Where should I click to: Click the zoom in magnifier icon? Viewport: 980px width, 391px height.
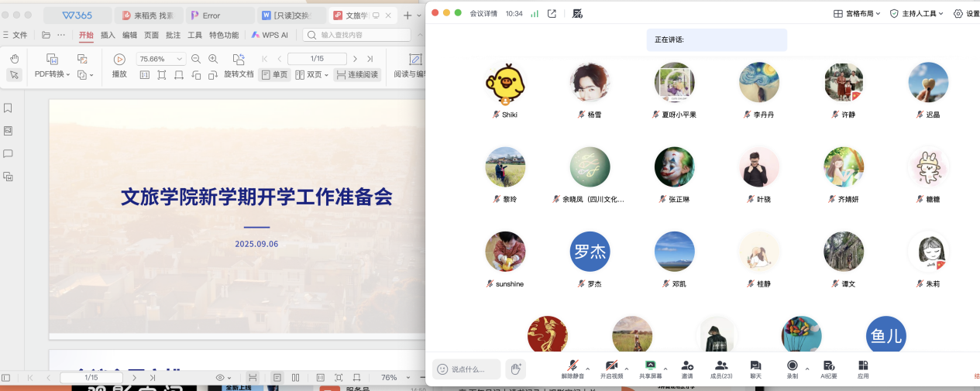tap(214, 59)
